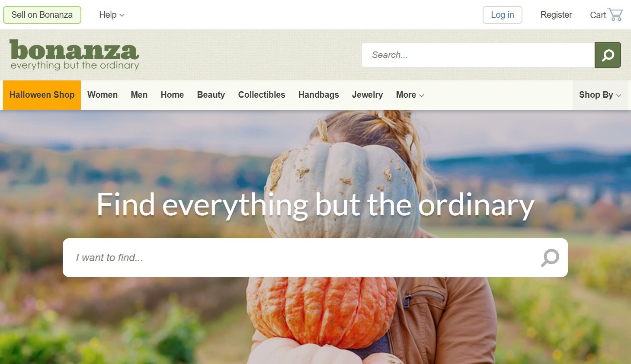The image size is (631, 364).
Task: Click the green header search magnifier button
Action: pos(608,55)
